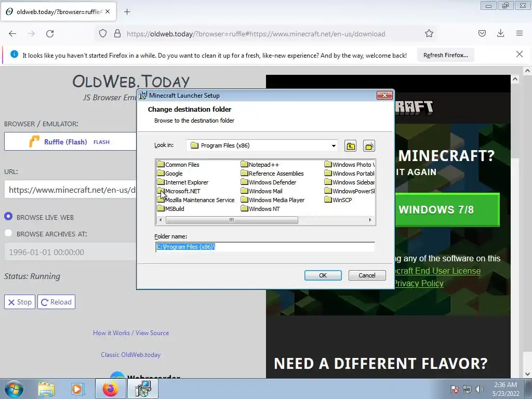Select the Notepad++ folder

[260, 165]
